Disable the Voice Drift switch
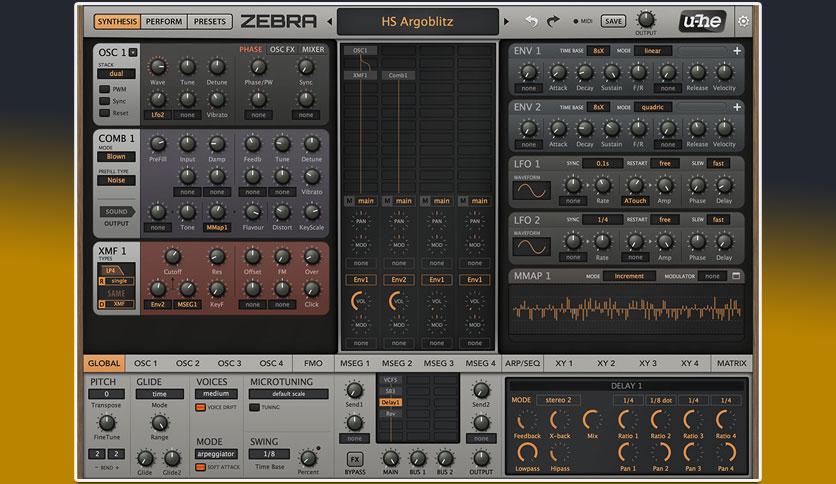 coord(200,407)
